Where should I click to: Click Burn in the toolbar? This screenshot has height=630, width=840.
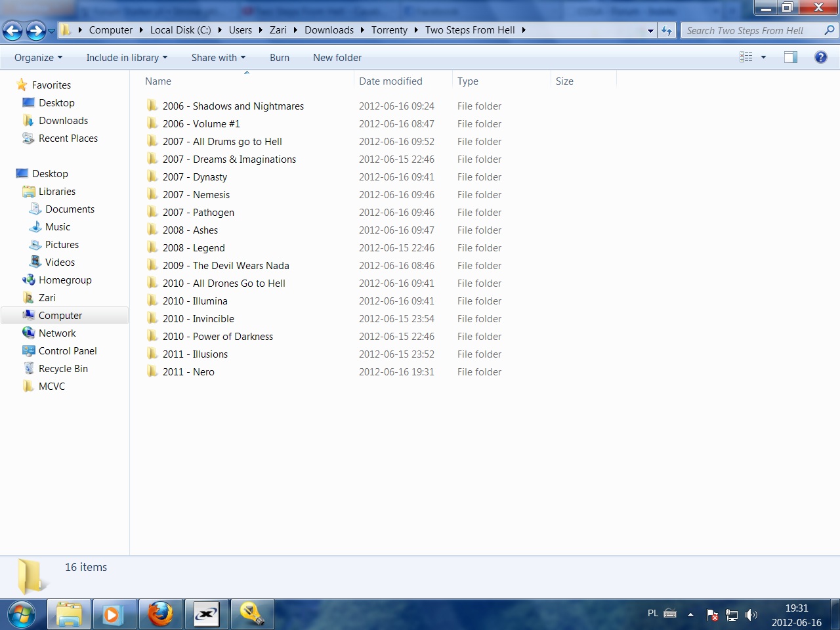tap(280, 58)
